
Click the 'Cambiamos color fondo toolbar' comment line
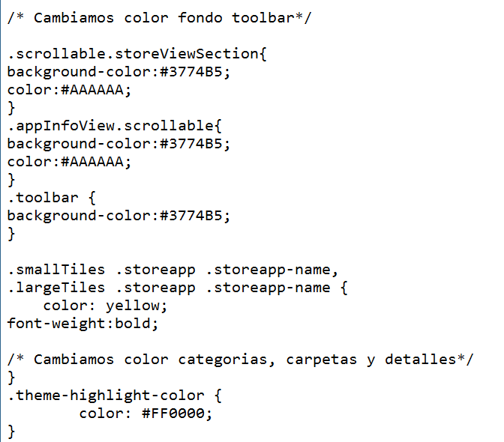[x=159, y=17]
